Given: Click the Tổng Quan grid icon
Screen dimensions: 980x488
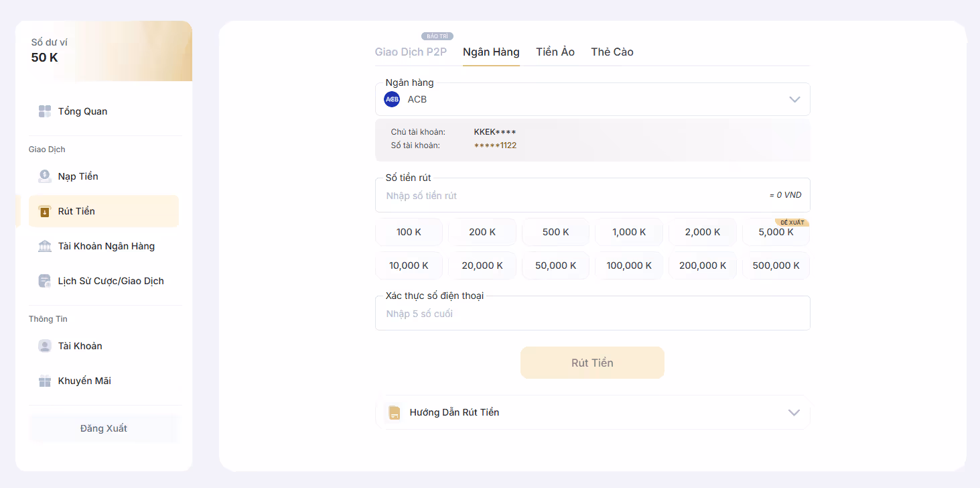Looking at the screenshot, I should (45, 111).
